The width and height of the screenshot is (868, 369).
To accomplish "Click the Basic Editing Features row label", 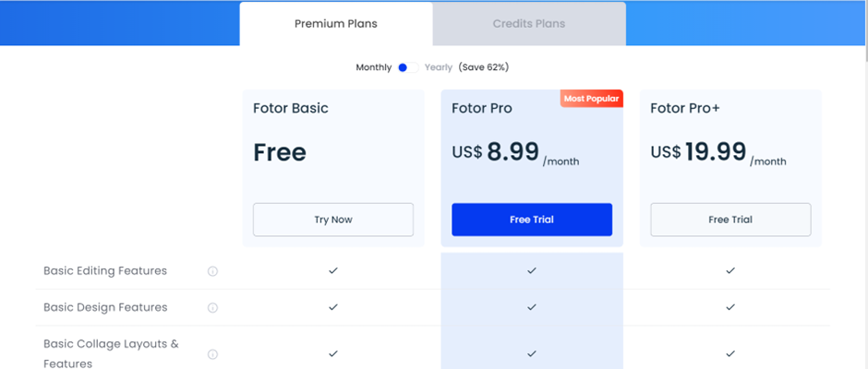I will [x=105, y=271].
